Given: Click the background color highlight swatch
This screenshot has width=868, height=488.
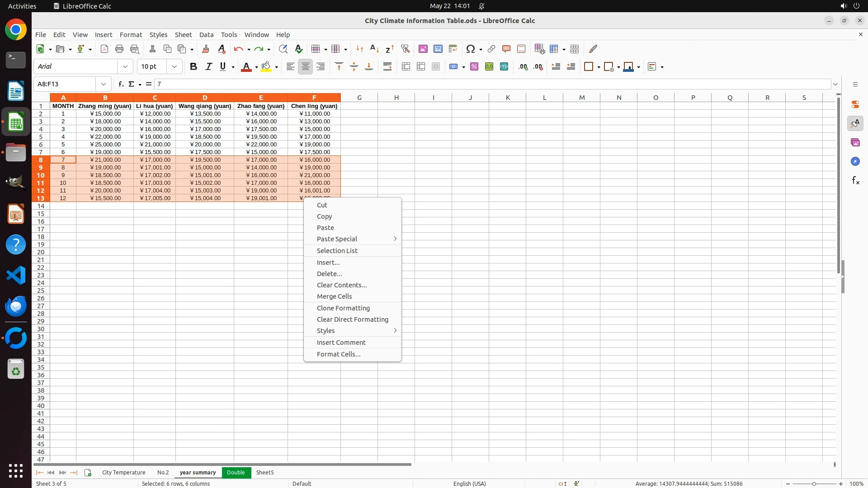Looking at the screenshot, I should click(x=266, y=66).
